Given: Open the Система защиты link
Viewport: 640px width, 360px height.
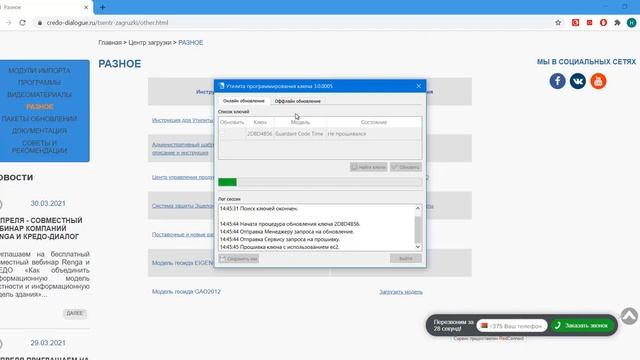Looking at the screenshot, I should 182,206.
